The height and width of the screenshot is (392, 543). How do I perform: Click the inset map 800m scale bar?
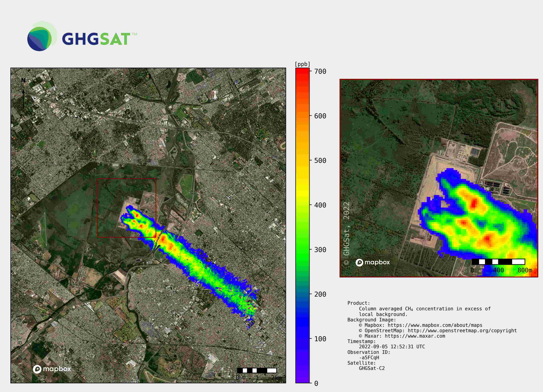[x=498, y=262]
